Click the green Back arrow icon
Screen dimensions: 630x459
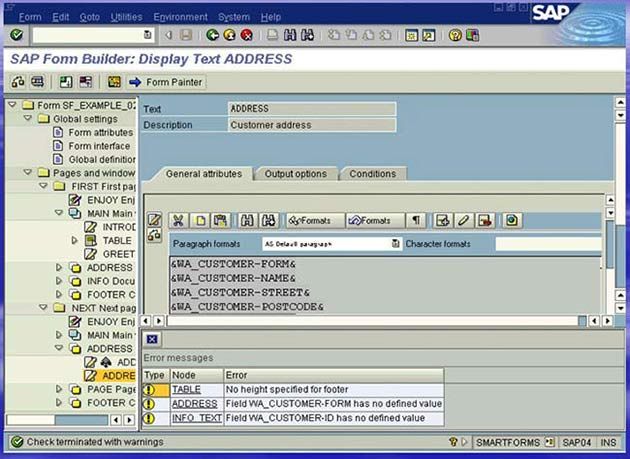click(x=213, y=35)
